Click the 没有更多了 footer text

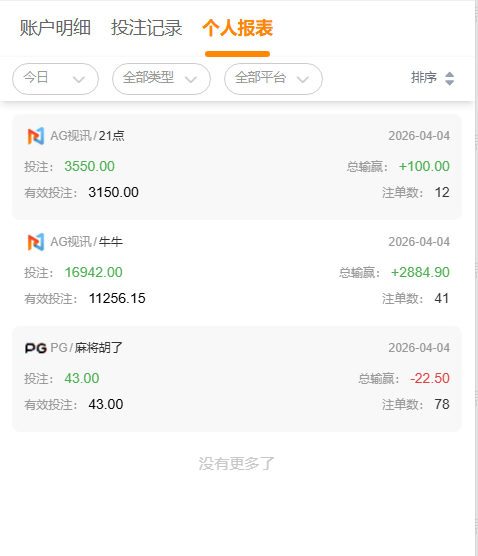(x=237, y=463)
